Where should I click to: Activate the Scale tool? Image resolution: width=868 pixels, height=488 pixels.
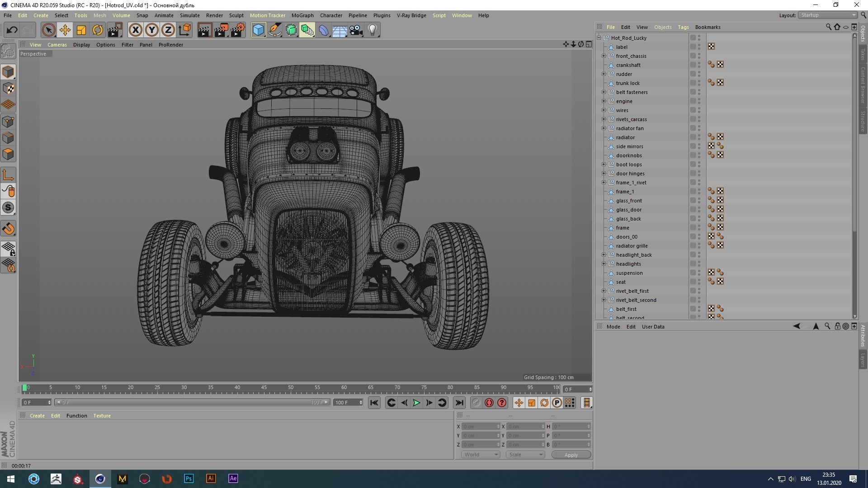pos(81,30)
